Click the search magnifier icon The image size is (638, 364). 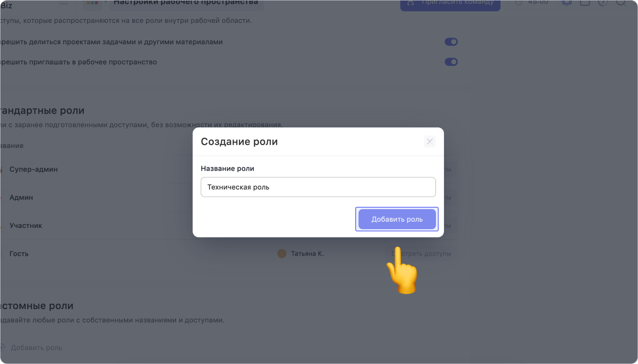pyautogui.click(x=621, y=3)
